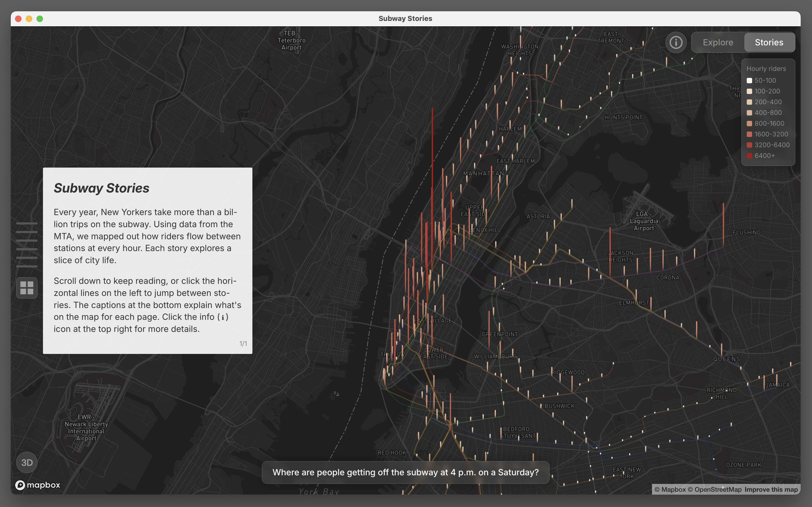The image size is (812, 507).
Task: Open the Improve this map link
Action: click(771, 490)
